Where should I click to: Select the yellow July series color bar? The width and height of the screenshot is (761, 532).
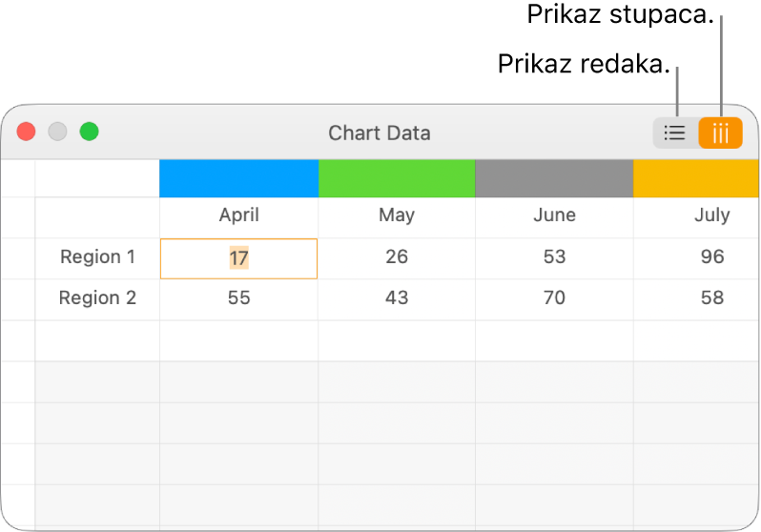point(696,179)
